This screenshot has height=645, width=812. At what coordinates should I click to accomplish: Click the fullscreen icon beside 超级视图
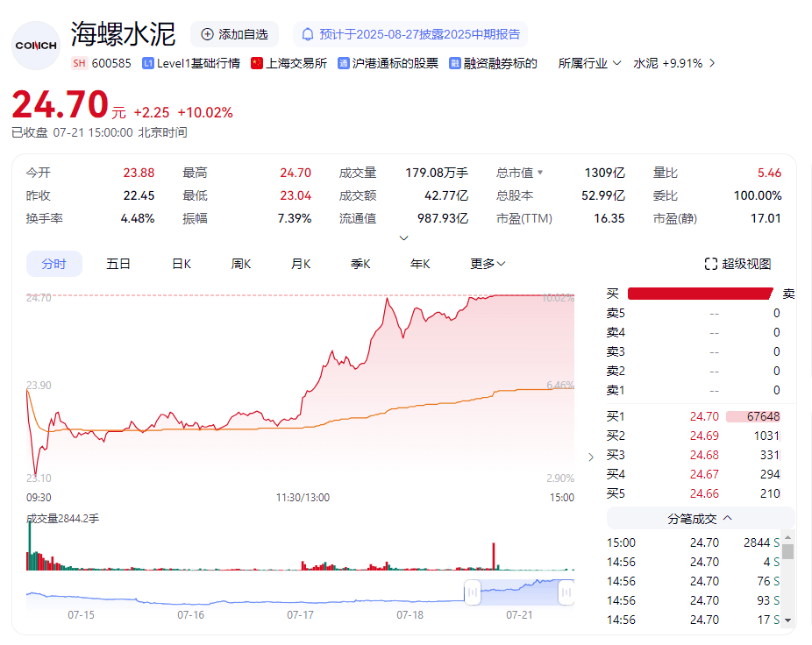711,264
